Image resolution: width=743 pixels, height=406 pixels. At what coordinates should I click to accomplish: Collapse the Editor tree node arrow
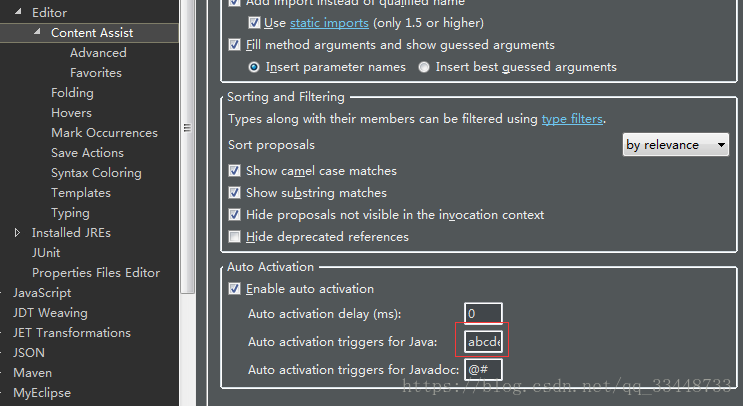pos(18,12)
